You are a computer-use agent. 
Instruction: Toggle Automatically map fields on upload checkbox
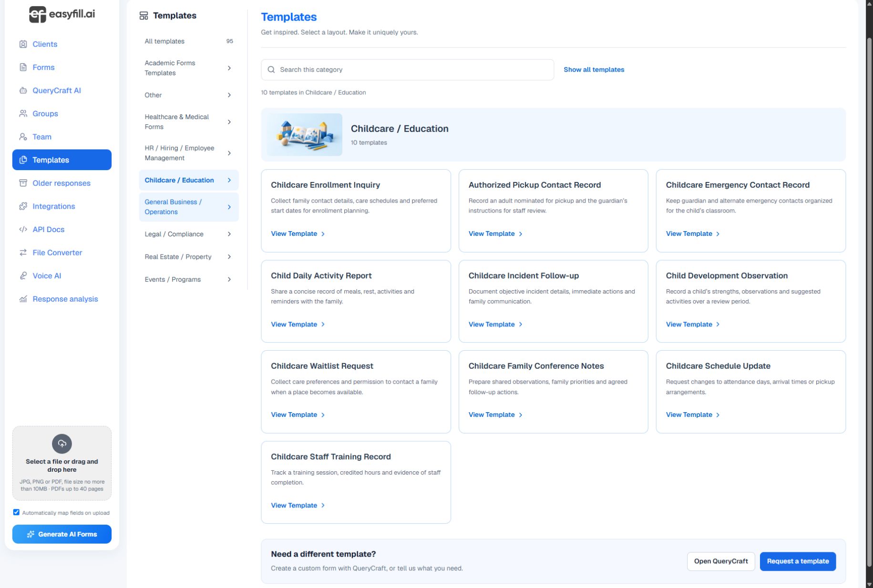16,512
